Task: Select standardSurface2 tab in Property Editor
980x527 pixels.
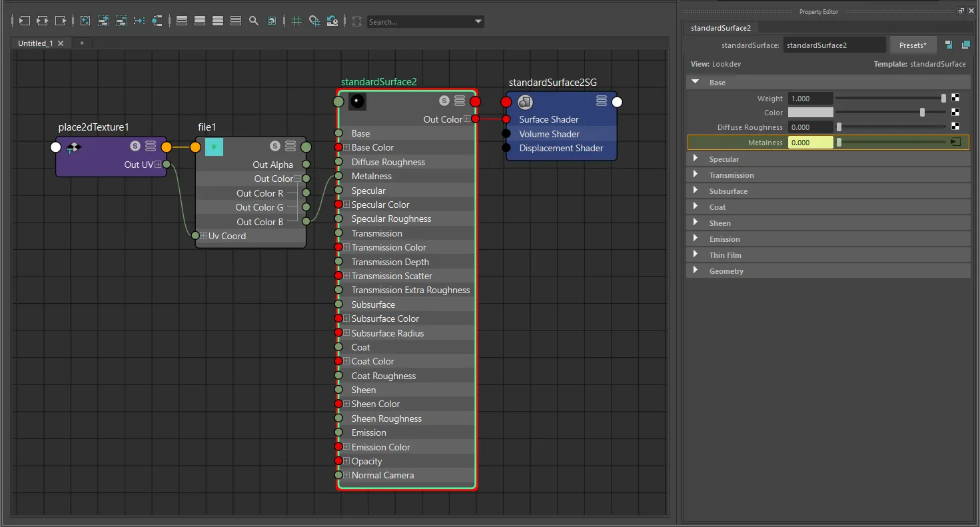Action: pyautogui.click(x=721, y=28)
